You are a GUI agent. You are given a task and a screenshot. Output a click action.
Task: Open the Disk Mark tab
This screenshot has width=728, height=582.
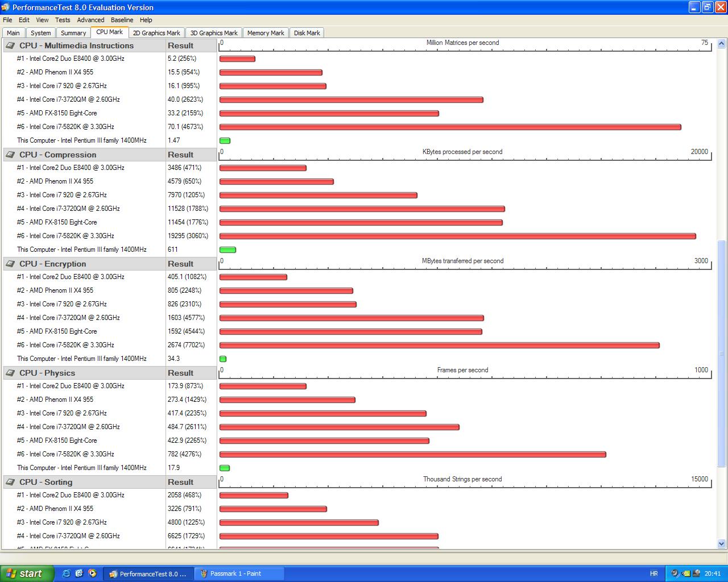point(307,33)
